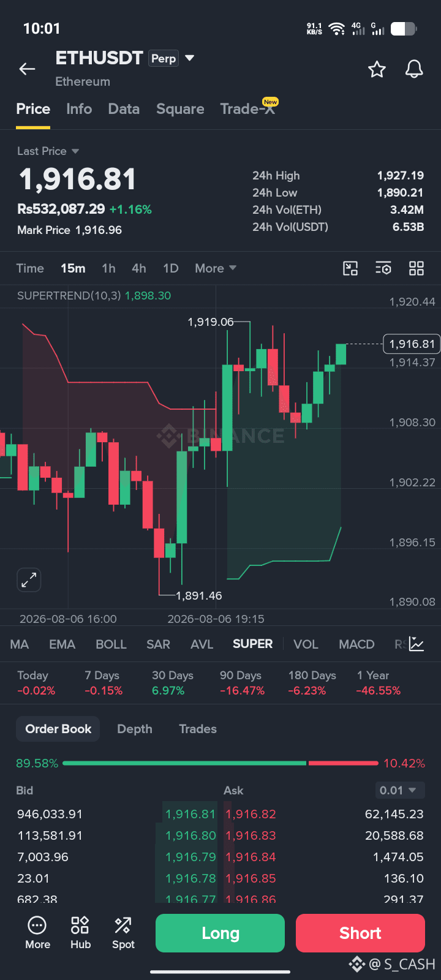The width and height of the screenshot is (441, 980).
Task: Expand chart to fullscreen
Action: 29,579
